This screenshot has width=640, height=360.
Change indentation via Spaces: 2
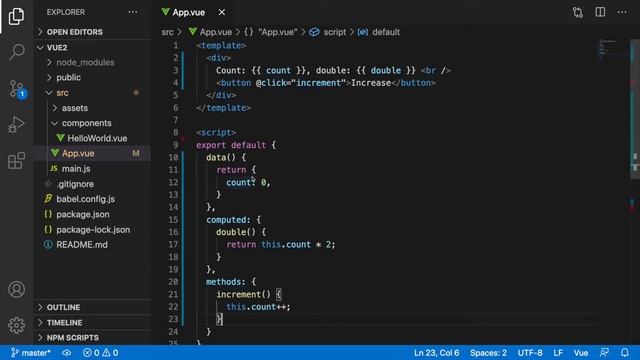pos(488,353)
